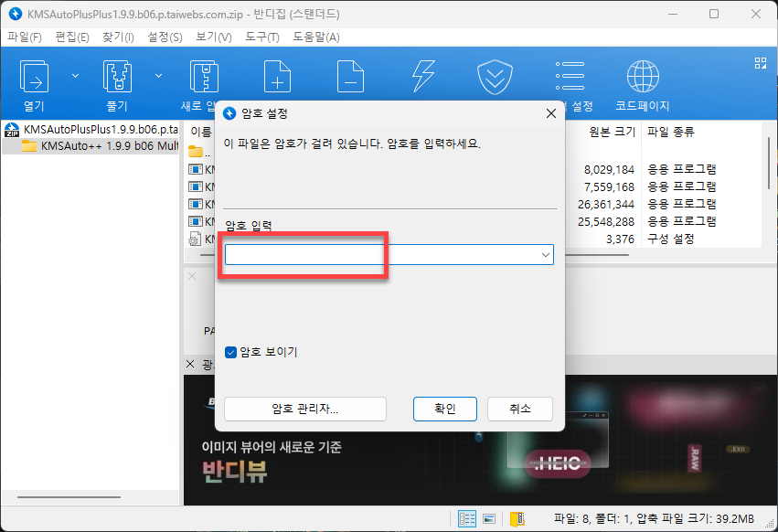Viewport: 778px width, 532px height.
Task: Click the 이름 column header
Action: pos(201,132)
